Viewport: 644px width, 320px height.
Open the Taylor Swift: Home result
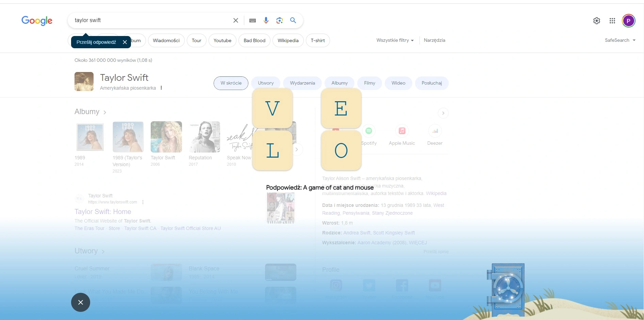pyautogui.click(x=103, y=212)
